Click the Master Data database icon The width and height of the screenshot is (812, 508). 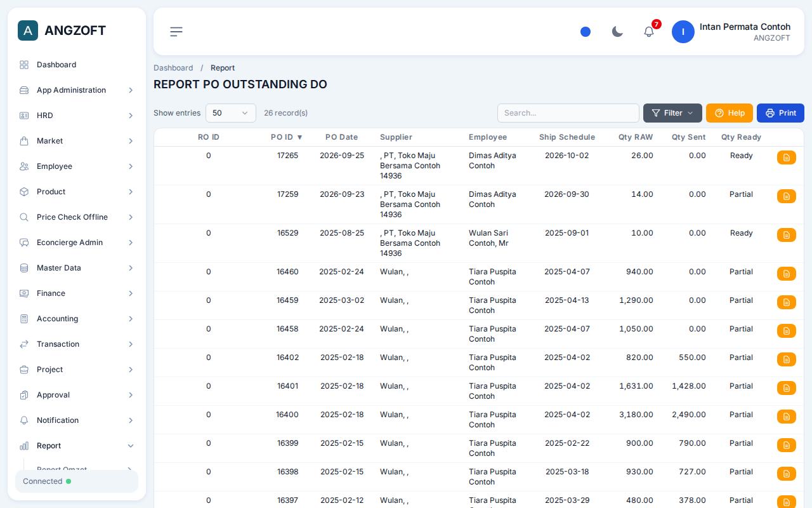[24, 268]
